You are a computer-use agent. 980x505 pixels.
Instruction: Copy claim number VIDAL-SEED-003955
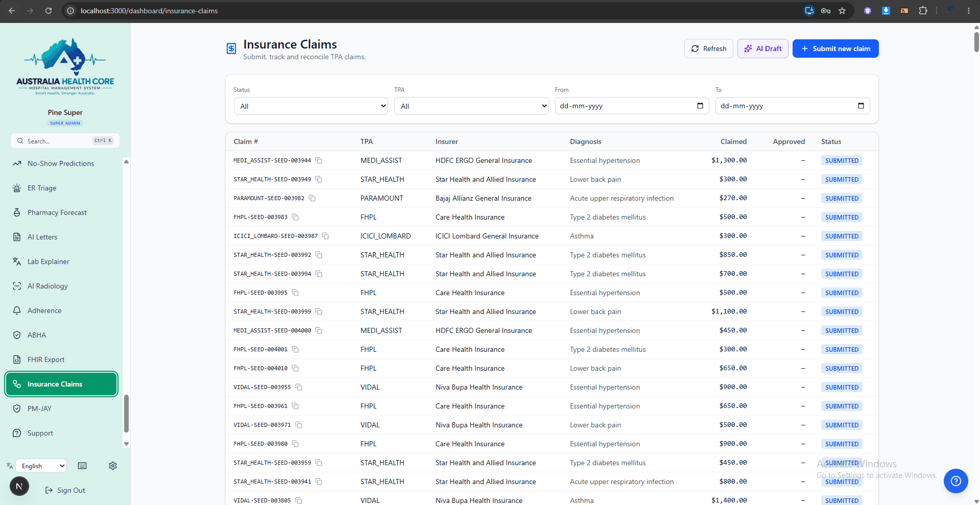[299, 387]
